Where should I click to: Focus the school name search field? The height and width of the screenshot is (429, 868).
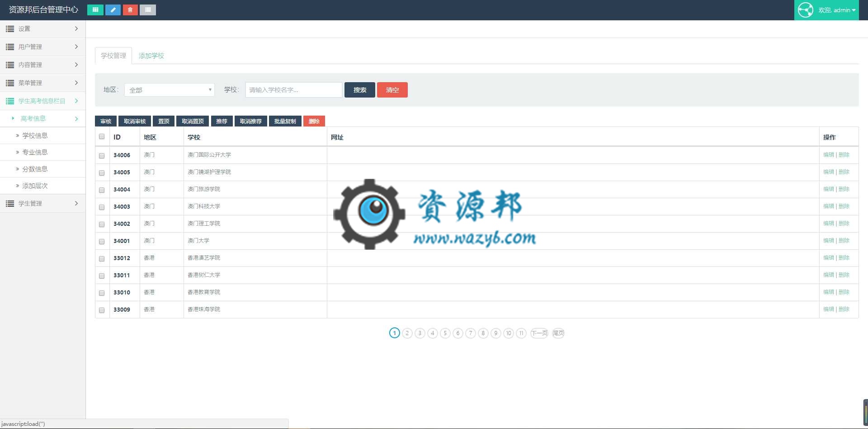point(294,90)
